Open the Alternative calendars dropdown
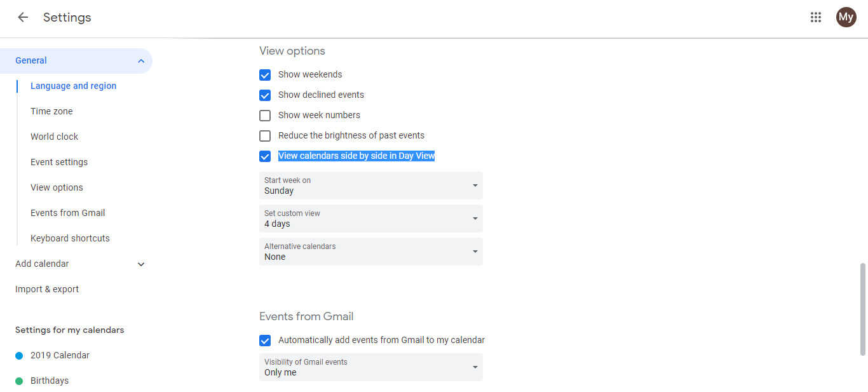 tap(371, 252)
